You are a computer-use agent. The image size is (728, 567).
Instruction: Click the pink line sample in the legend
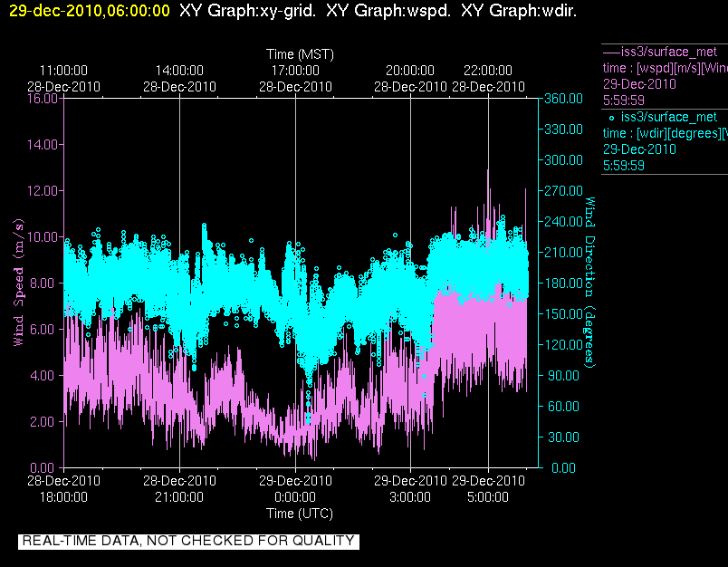pyautogui.click(x=611, y=52)
